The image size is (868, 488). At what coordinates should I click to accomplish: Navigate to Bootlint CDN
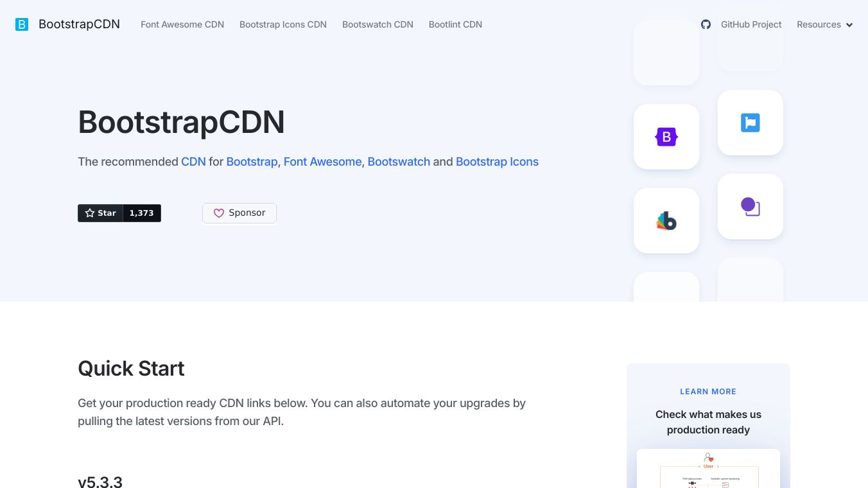tap(455, 24)
